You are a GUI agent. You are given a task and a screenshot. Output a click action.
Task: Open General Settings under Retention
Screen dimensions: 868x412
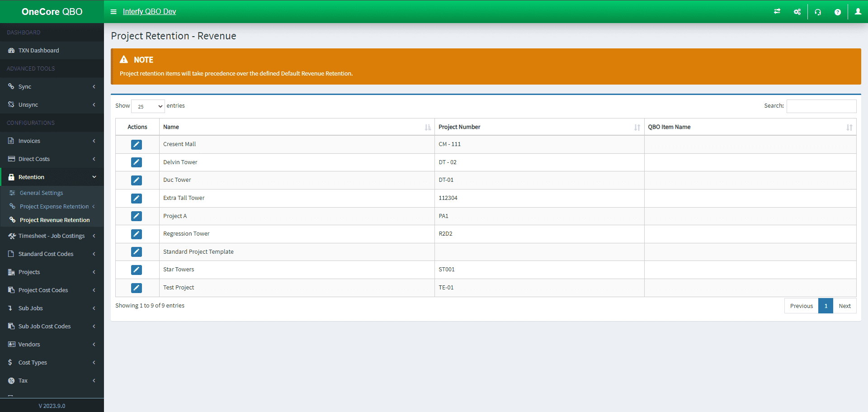(41, 193)
